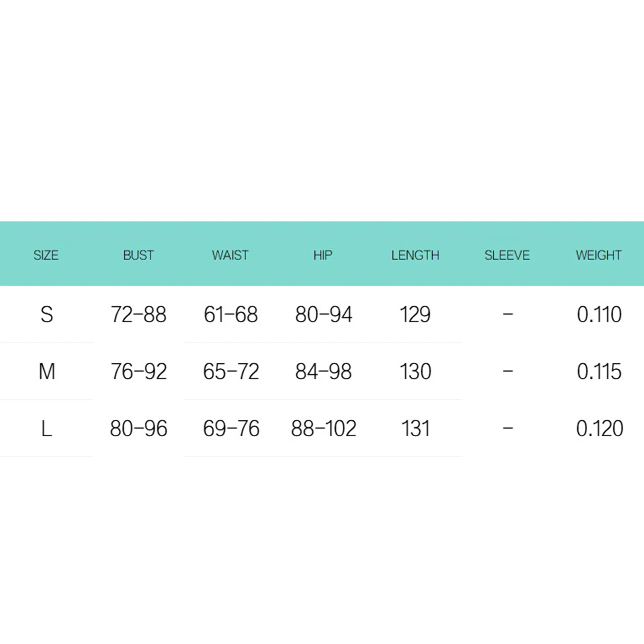Click the length value 131
The height and width of the screenshot is (644, 644).
point(415,429)
